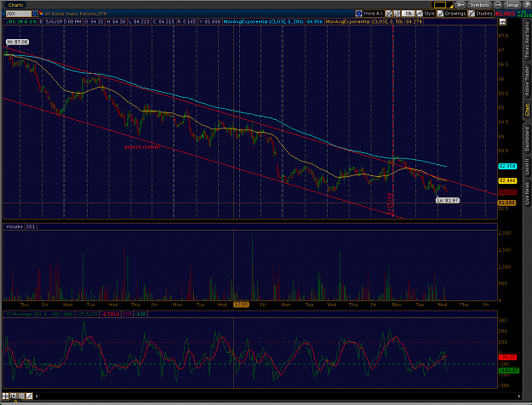The image size is (532, 405).
Task: Click the yellow color box selector
Action: [440, 5]
